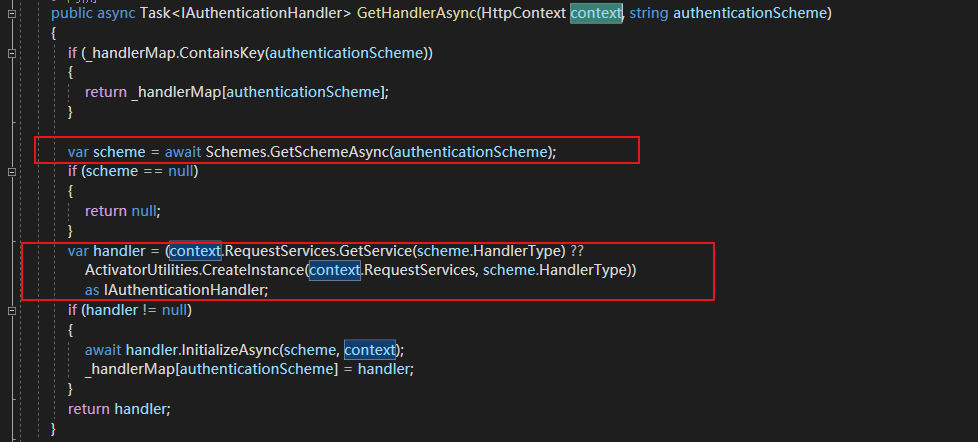Collapse the handler != null if-block

(x=11, y=311)
